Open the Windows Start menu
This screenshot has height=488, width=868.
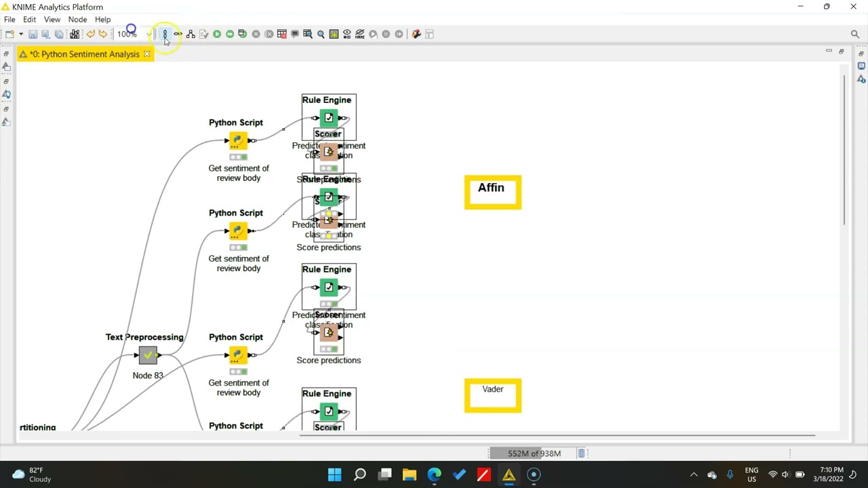tap(335, 474)
